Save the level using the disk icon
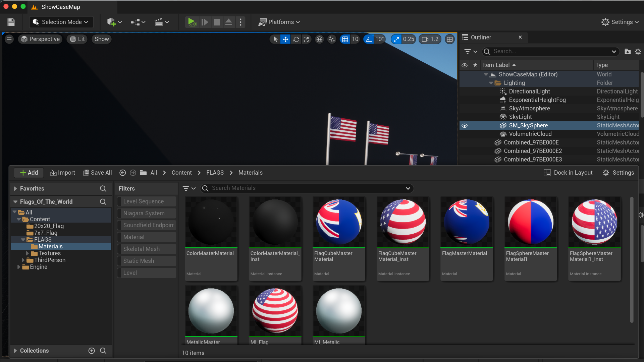This screenshot has width=644, height=362. coord(11,22)
